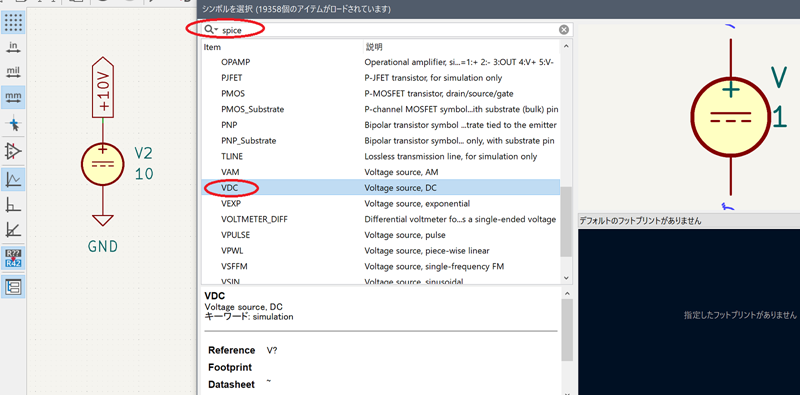
Task: Click Reference field in details panel
Action: 243,350
